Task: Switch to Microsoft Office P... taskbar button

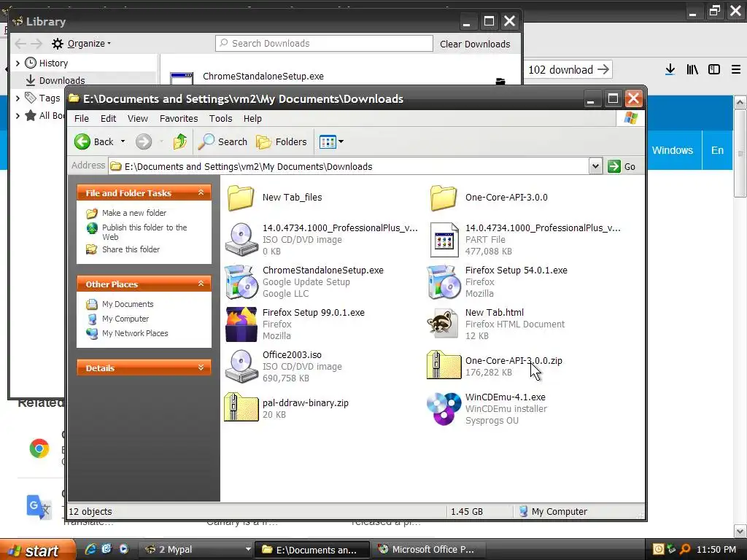Action: [430, 550]
